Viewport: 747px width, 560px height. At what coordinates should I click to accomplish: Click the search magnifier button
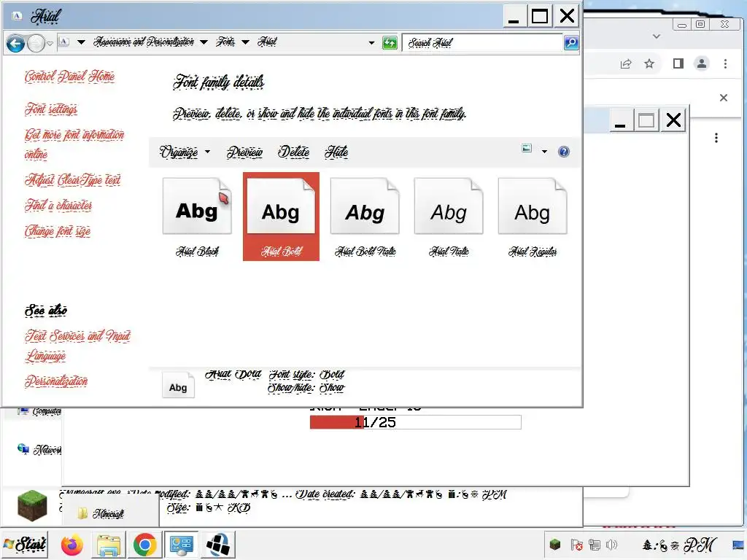coord(570,43)
